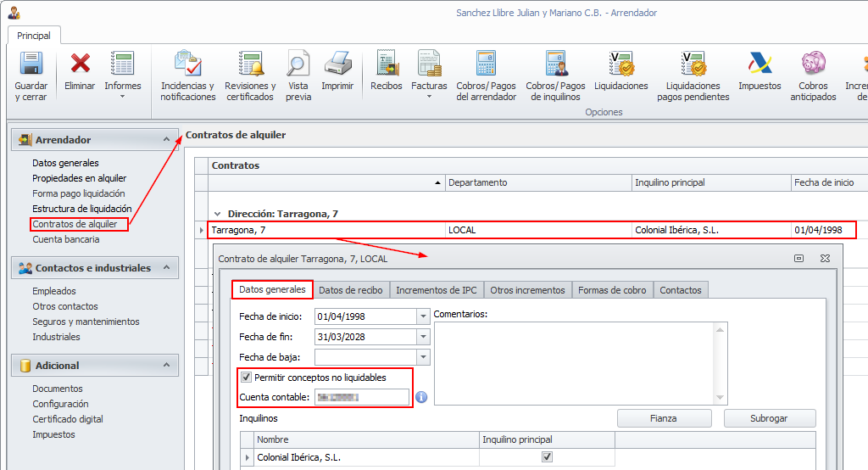Viewport: 868px width, 470px height.
Task: Collapse the Dirección: Tarragona, 7 group
Action: coord(218,214)
